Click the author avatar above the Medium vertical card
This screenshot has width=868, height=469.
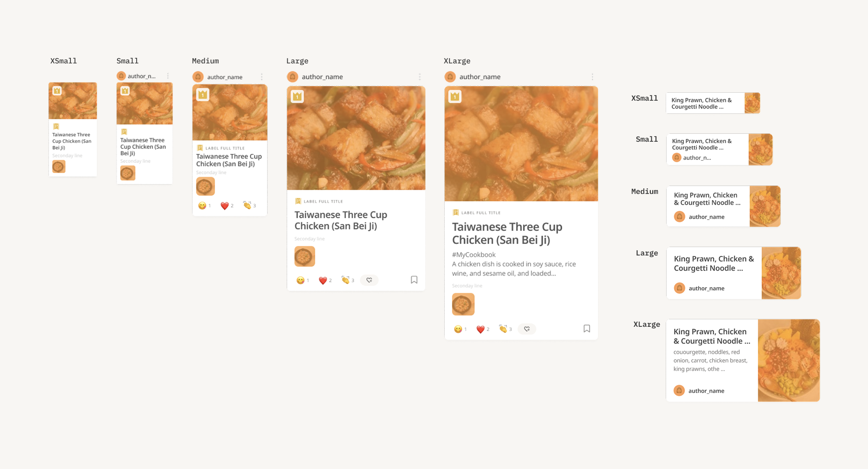pos(198,77)
